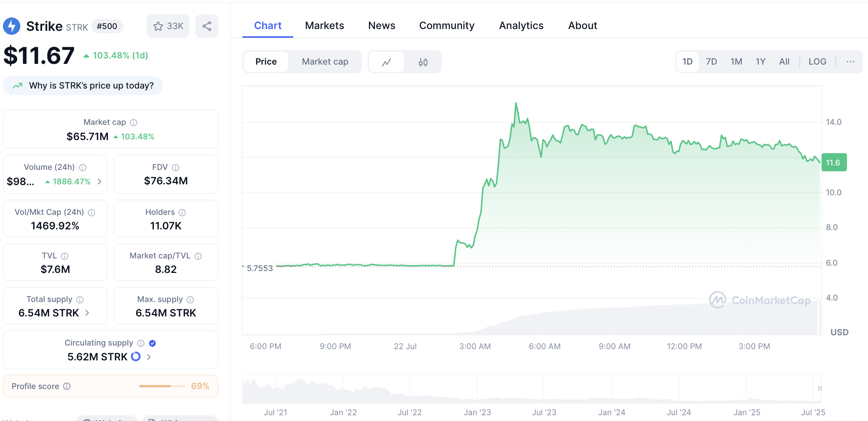Viewport: 868px width, 421px height.
Task: Switch to candlestick chart icon
Action: click(423, 62)
